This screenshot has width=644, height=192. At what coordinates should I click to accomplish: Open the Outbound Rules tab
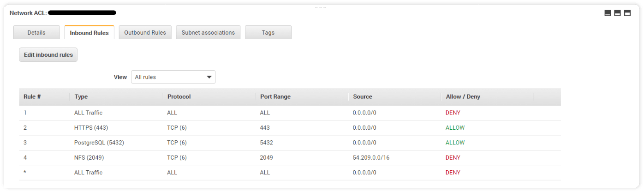(x=145, y=33)
